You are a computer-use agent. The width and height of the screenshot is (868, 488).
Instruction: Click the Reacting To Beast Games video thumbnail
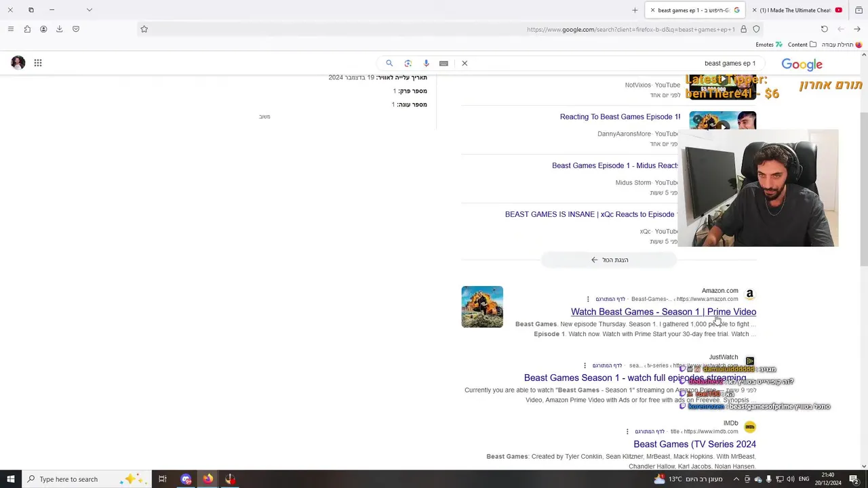[722, 120]
